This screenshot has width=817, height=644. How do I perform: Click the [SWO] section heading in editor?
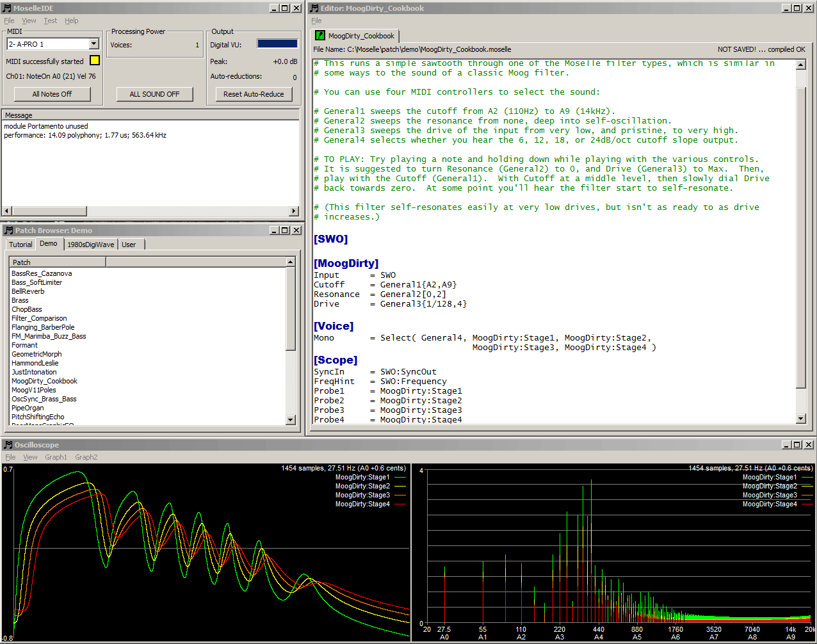(x=330, y=239)
